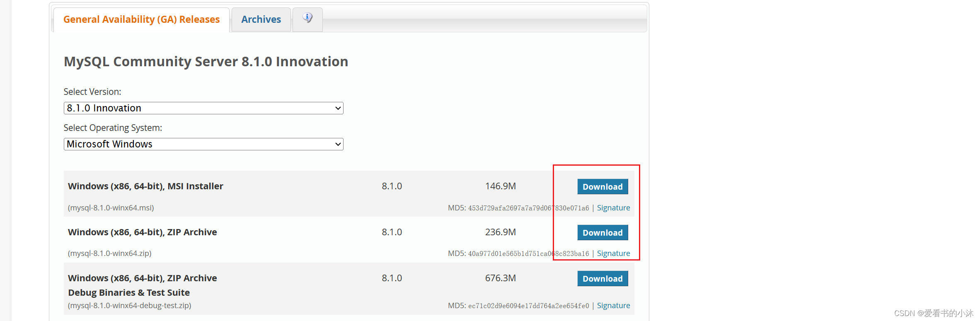Open Signature link for mysql-8.1.0-winx64.zip
Screen dimensions: 980x321
click(x=613, y=253)
